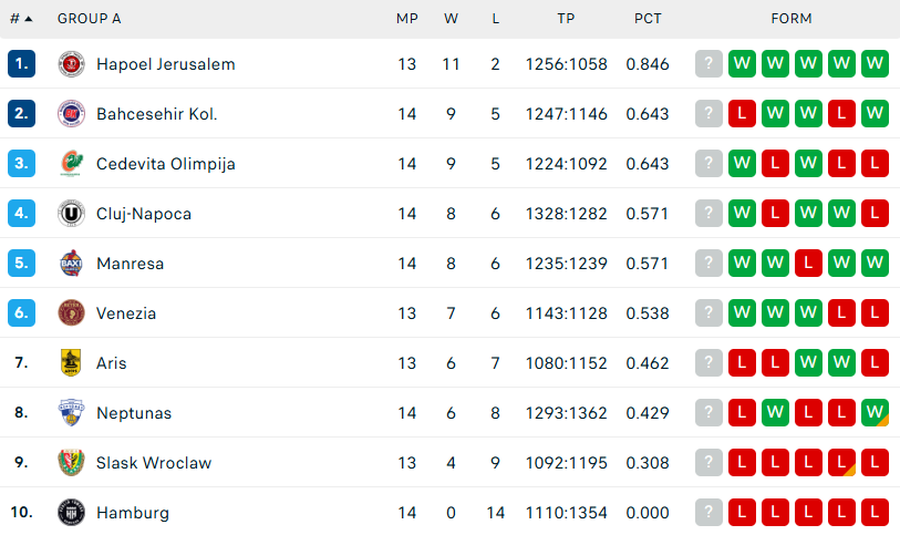900x535 pixels.
Task: Click the Slask Wroclaw team logo
Action: point(71,463)
